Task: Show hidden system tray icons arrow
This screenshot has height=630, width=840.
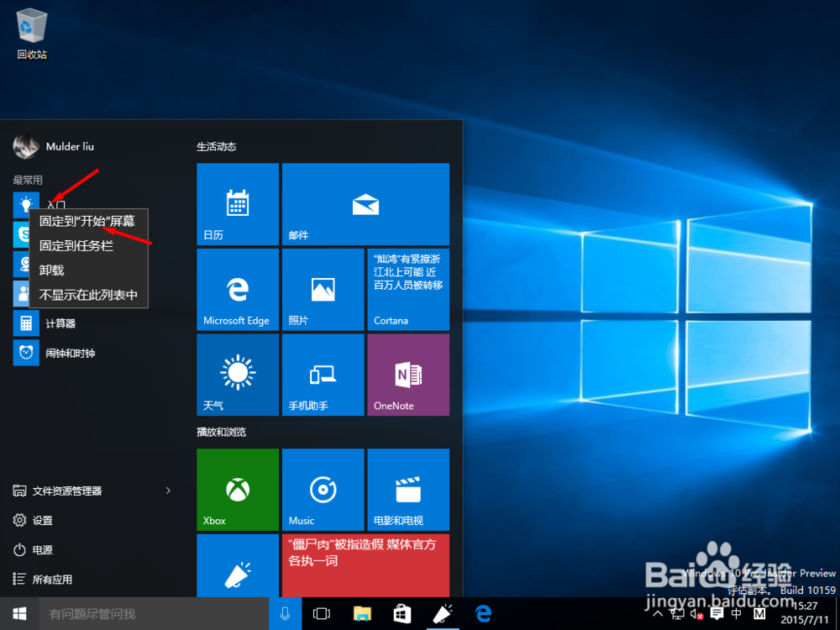Action: (x=659, y=614)
